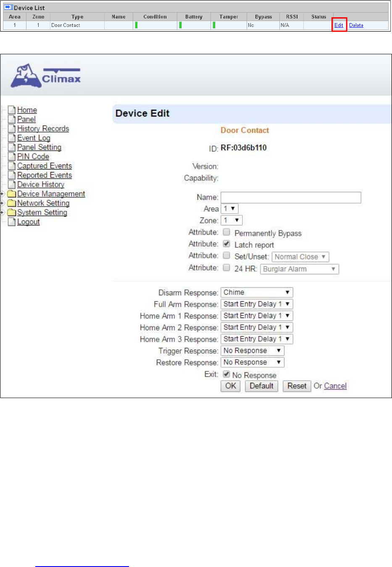
Task: Click the folder icon beside Device Management
Action: coord(12,194)
